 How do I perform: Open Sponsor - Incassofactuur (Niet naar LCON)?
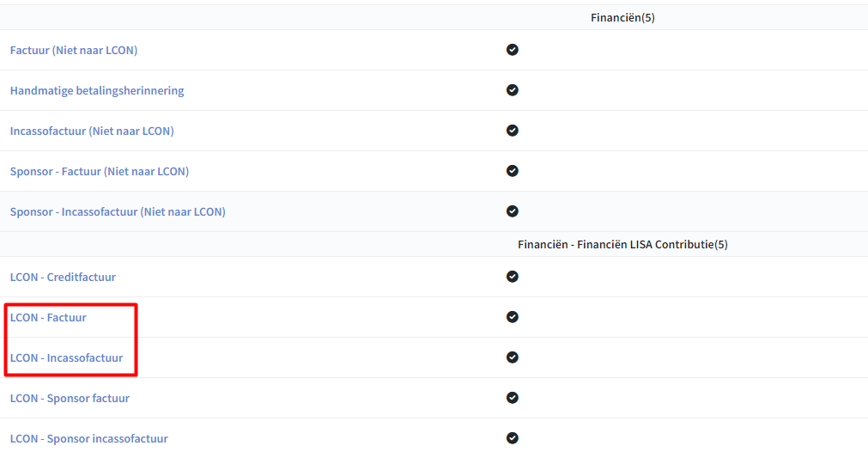point(118,212)
